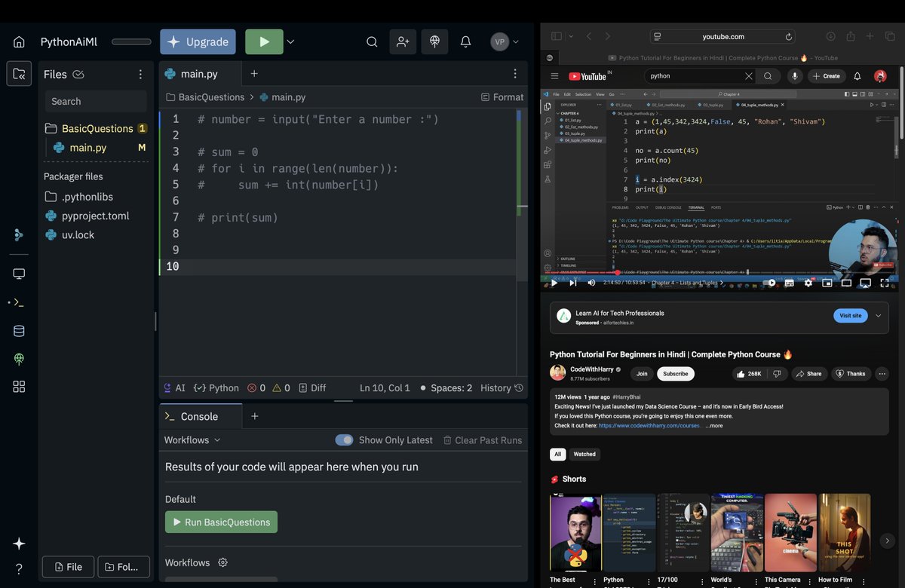Dislike the YouTube video

(x=777, y=374)
